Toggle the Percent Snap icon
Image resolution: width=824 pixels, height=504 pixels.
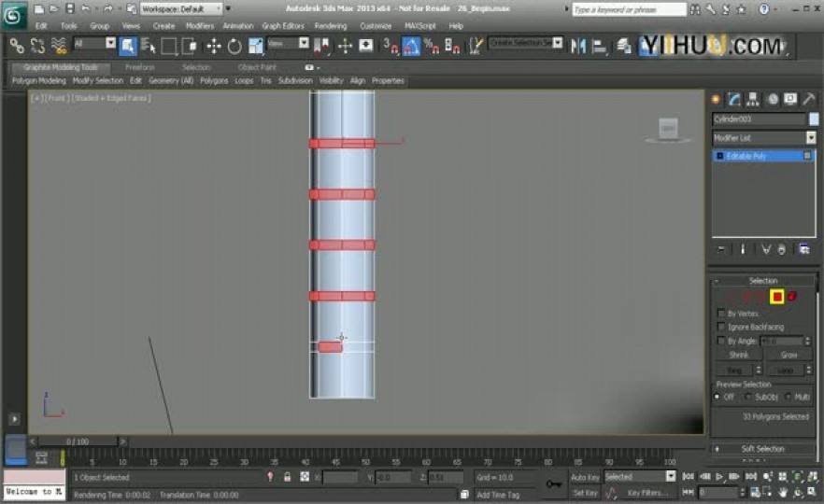tap(432, 47)
